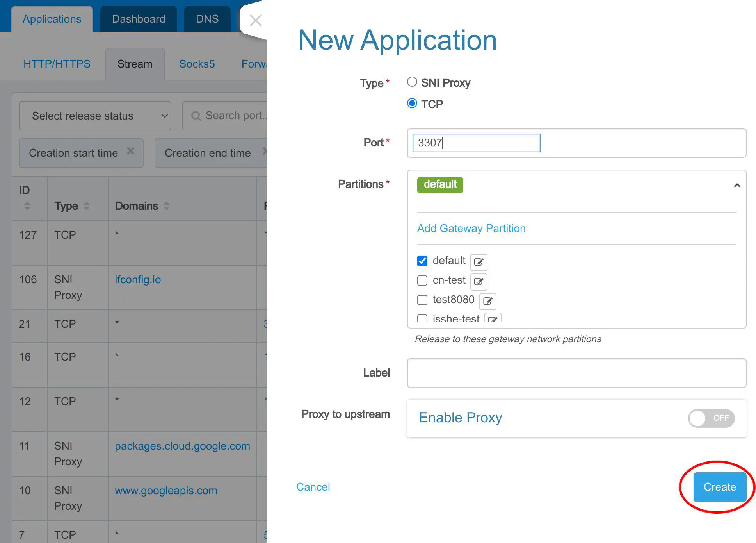Focus the Label input field
The image size is (756, 543).
pyautogui.click(x=576, y=373)
